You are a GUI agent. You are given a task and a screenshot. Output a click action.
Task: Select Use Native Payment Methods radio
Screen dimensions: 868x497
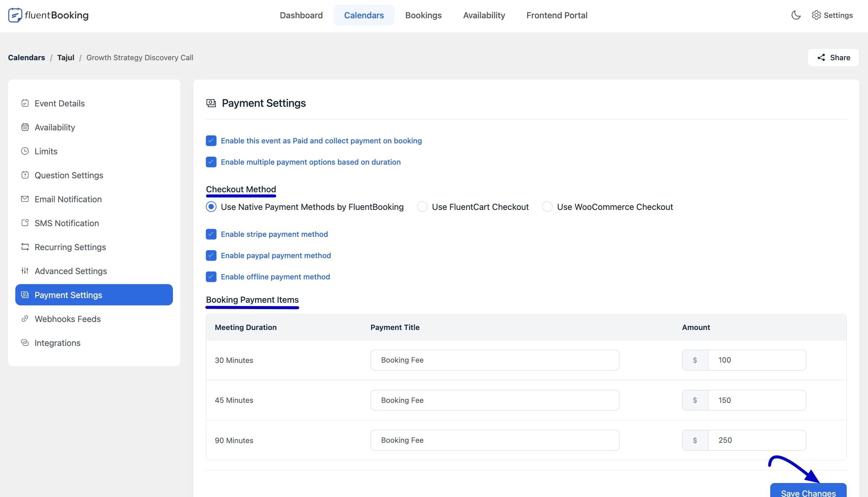point(211,207)
